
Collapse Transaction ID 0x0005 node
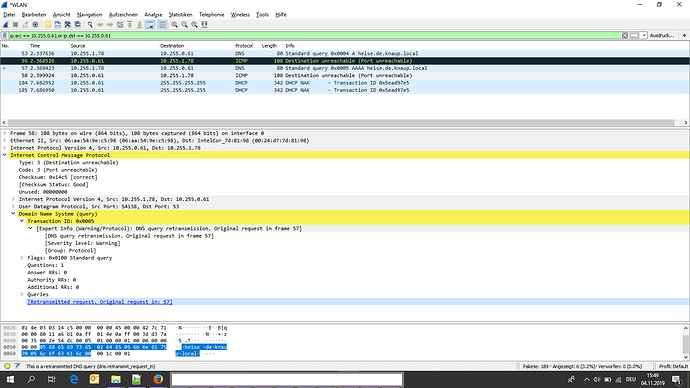[22, 221]
